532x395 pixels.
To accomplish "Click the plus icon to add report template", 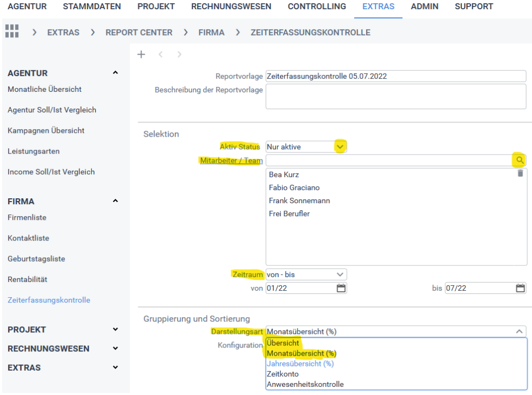I will (x=142, y=55).
